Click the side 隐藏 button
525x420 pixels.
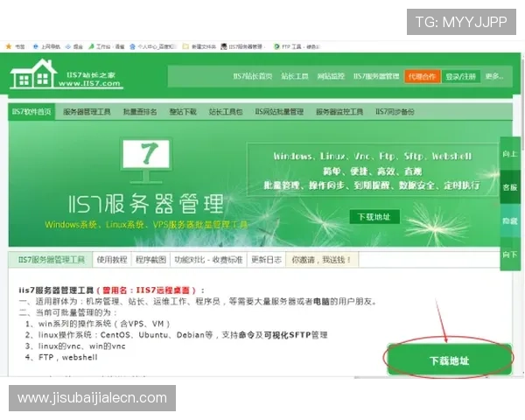click(x=510, y=221)
